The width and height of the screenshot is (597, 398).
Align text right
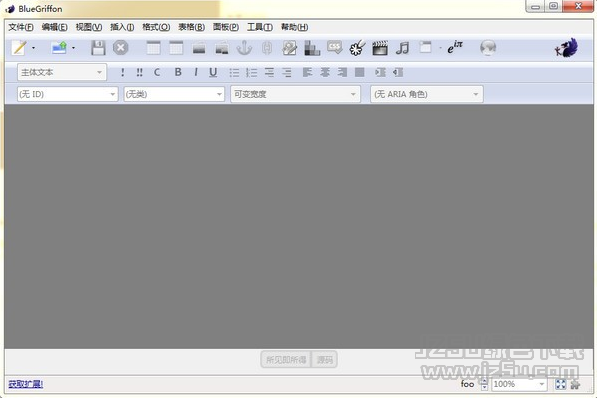click(342, 72)
